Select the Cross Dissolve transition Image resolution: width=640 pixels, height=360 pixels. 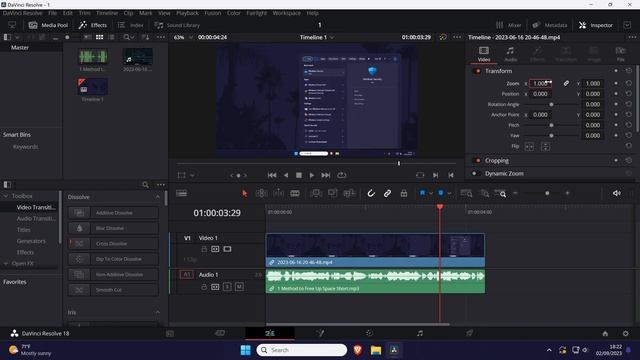(x=113, y=244)
